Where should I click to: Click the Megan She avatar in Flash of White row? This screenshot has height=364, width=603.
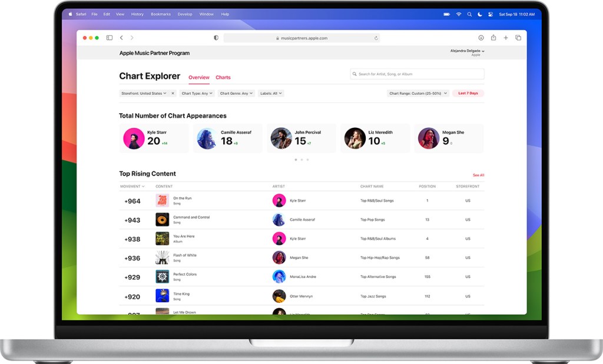click(x=279, y=257)
